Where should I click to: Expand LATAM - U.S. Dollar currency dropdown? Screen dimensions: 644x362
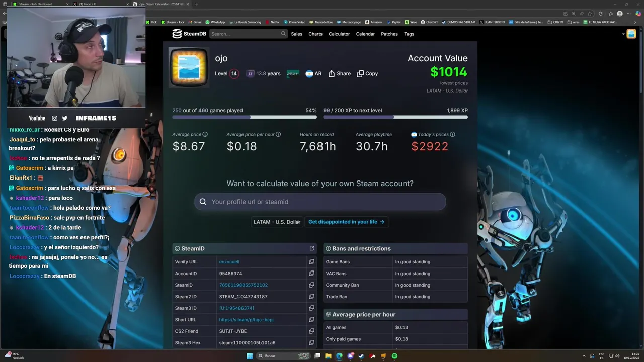click(x=277, y=222)
